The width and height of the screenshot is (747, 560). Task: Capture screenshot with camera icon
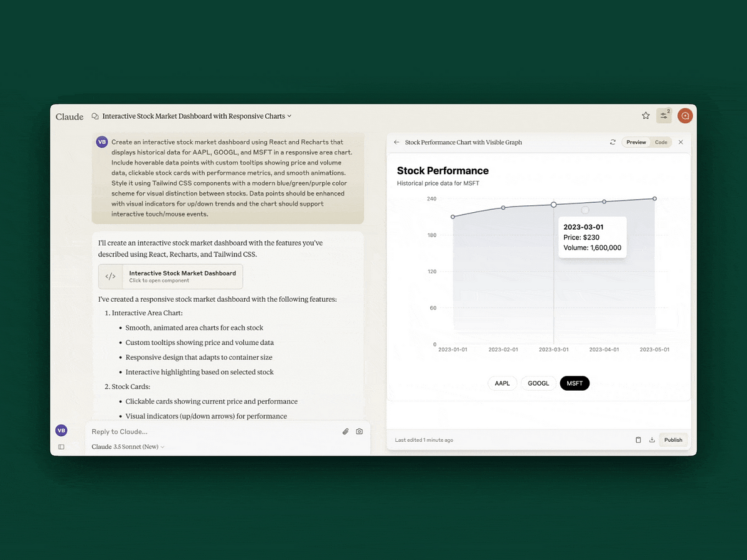tap(359, 431)
